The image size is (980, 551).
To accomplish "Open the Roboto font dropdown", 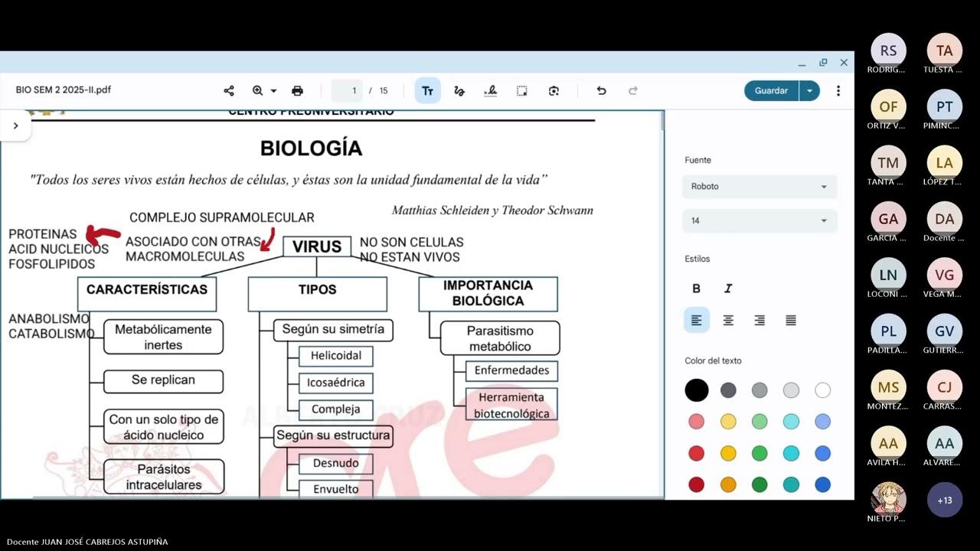I will (759, 187).
